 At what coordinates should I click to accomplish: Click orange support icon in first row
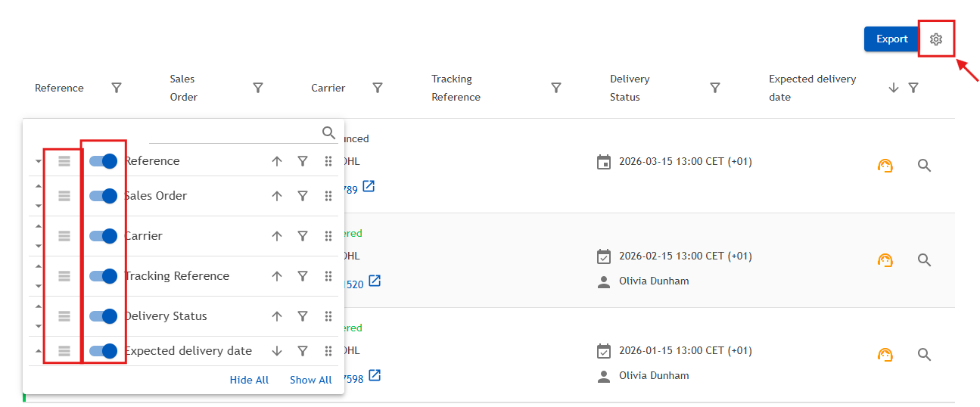[x=885, y=166]
